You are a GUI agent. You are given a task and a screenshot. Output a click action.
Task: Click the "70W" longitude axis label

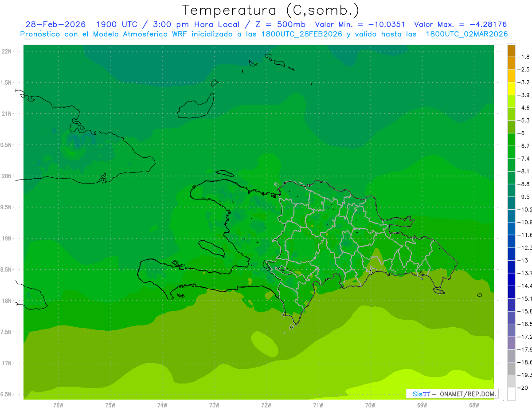[370, 405]
